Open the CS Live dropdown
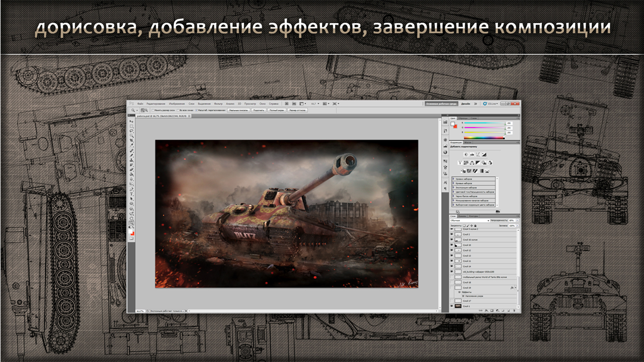The height and width of the screenshot is (362, 644). (490, 104)
